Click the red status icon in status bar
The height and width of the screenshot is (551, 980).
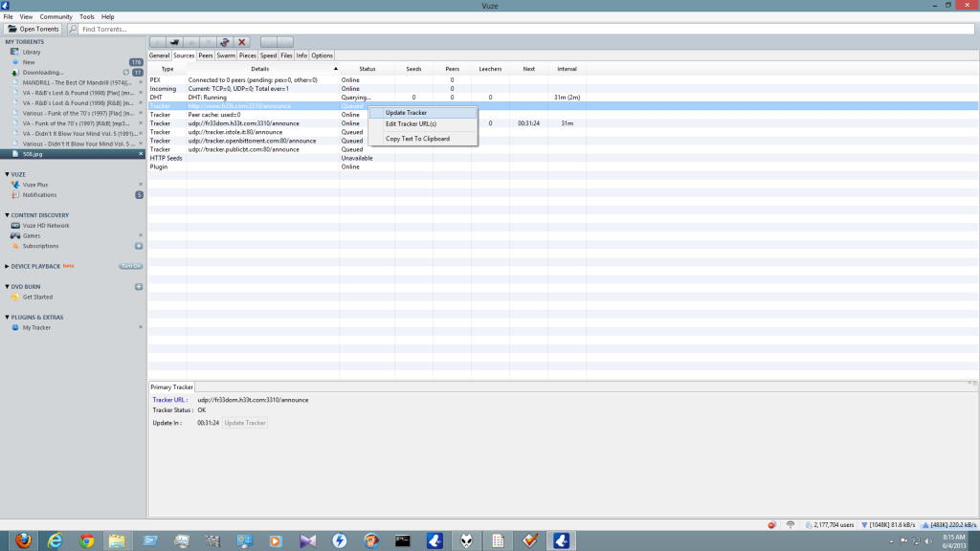pos(772,525)
